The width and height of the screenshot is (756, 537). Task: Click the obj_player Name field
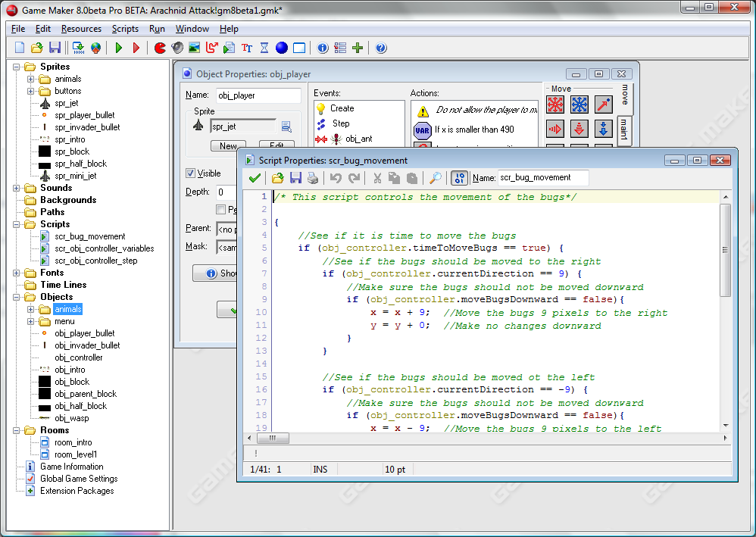pos(258,95)
